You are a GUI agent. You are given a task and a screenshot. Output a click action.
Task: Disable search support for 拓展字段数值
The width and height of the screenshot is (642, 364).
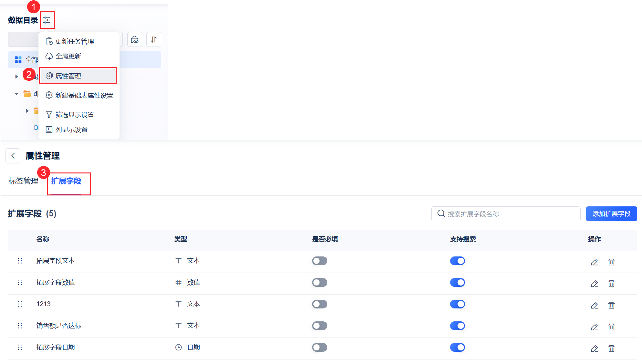tap(457, 282)
